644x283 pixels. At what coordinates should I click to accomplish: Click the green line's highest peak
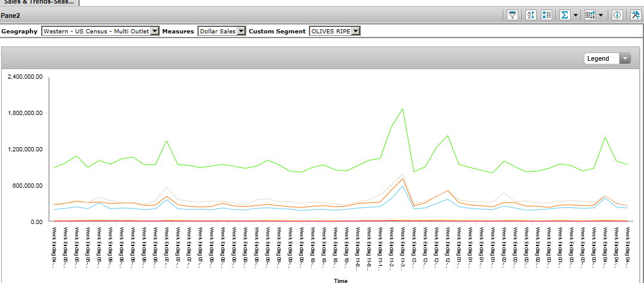click(402, 109)
